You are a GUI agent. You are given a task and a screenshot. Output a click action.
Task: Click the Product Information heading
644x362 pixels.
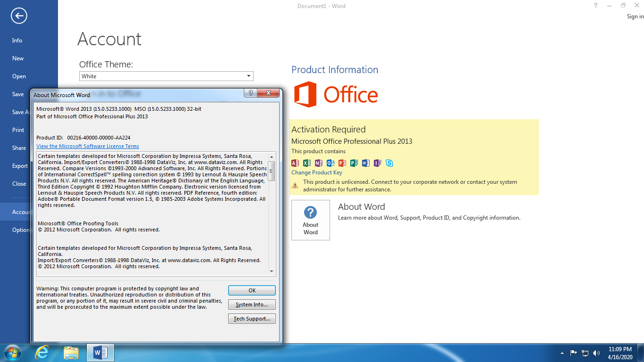pyautogui.click(x=335, y=70)
